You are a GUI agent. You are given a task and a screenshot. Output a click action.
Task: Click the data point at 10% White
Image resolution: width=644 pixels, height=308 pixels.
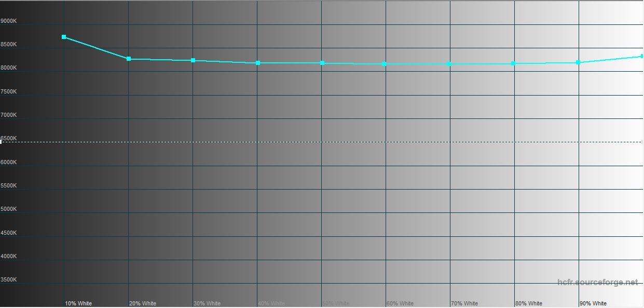[x=64, y=37]
